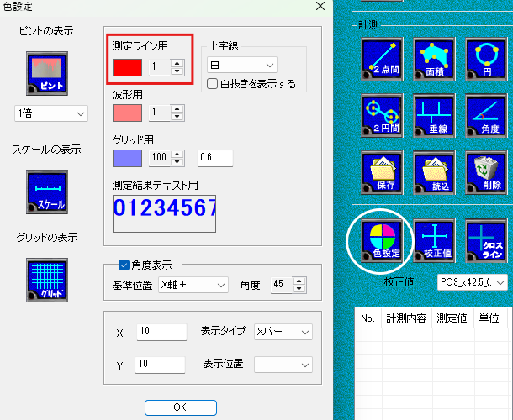Image resolution: width=513 pixels, height=420 pixels.
Task: Select the 2円間 measurement tool
Action: coord(382,116)
